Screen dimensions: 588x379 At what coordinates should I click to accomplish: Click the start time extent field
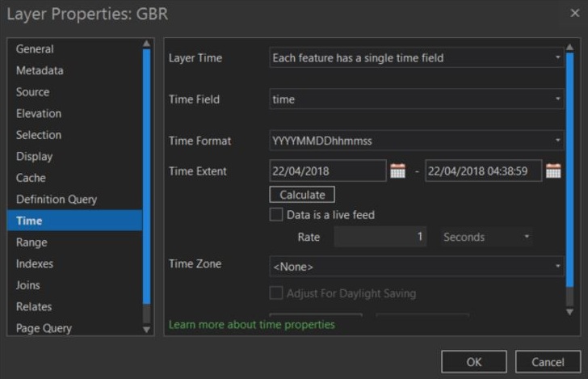(x=328, y=171)
